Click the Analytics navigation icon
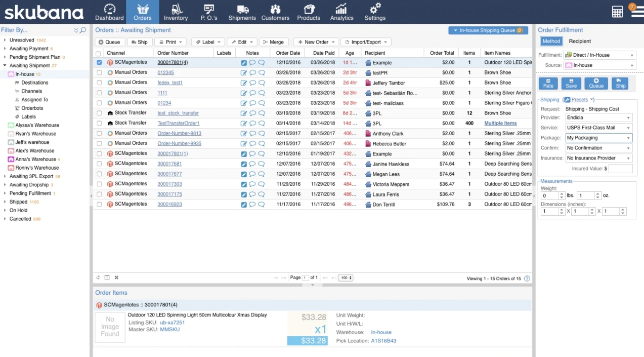The image size is (644, 357). pyautogui.click(x=341, y=11)
